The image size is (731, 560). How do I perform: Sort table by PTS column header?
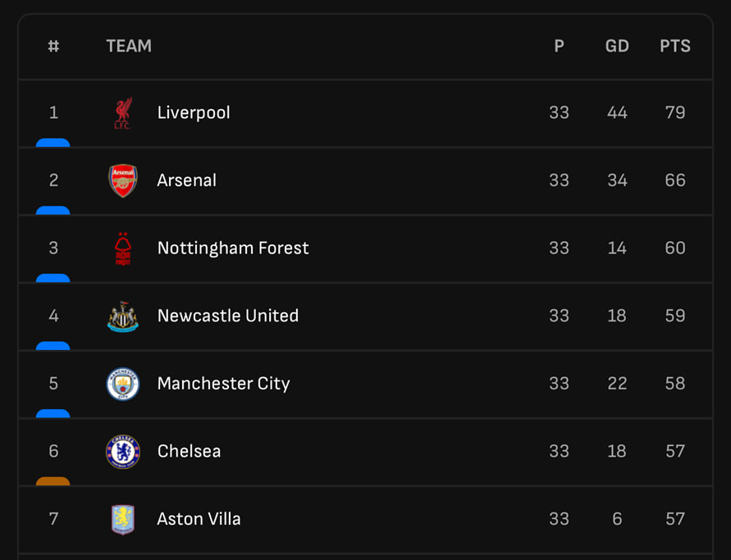tap(675, 47)
